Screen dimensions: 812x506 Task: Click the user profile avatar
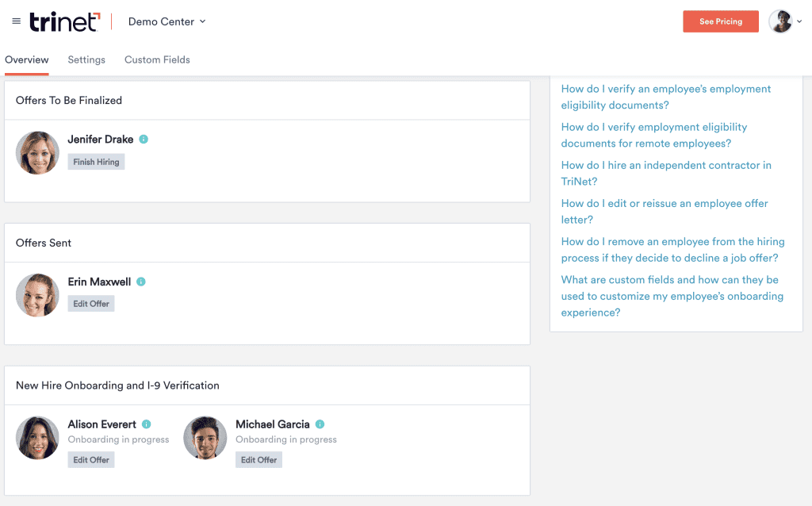pos(780,21)
